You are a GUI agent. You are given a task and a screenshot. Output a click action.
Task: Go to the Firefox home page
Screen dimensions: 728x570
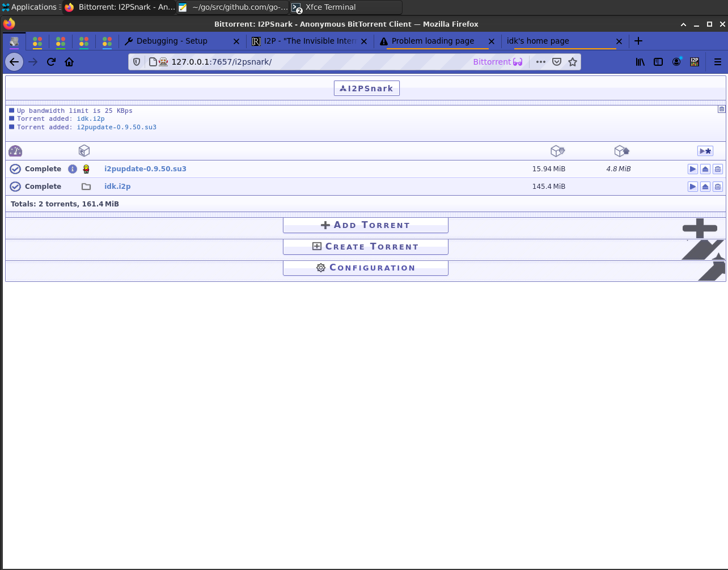tap(69, 62)
